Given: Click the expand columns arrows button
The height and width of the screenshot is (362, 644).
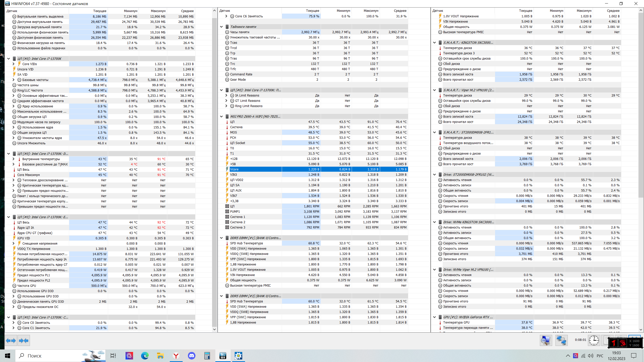Looking at the screenshot, I should click(x=11, y=341).
